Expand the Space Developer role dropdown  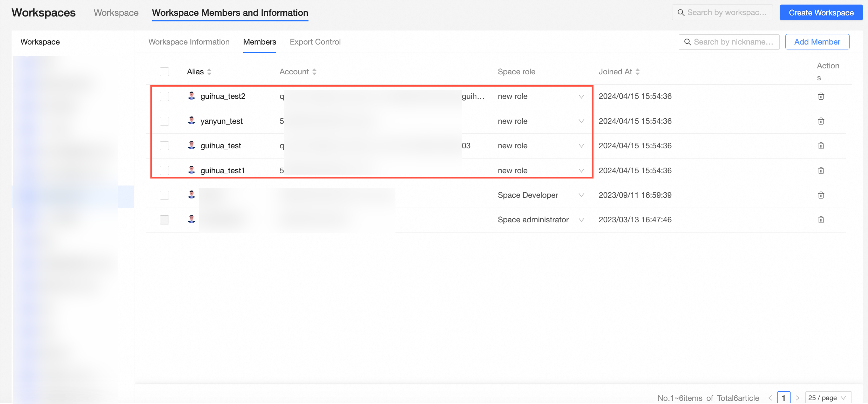[x=581, y=195]
